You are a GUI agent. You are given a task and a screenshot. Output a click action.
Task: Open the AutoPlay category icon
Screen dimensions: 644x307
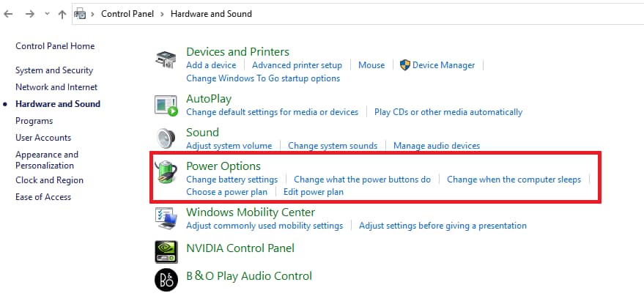(x=166, y=105)
